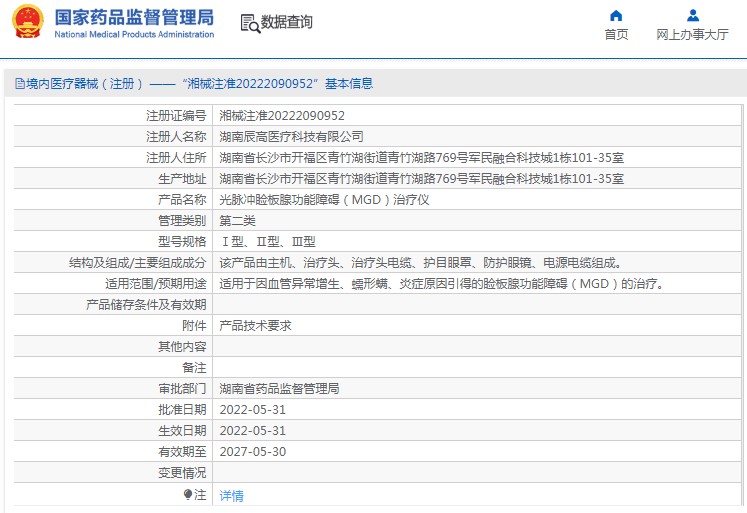Click the 其他内容 row label
Viewport: 747px width, 513px height.
click(182, 347)
